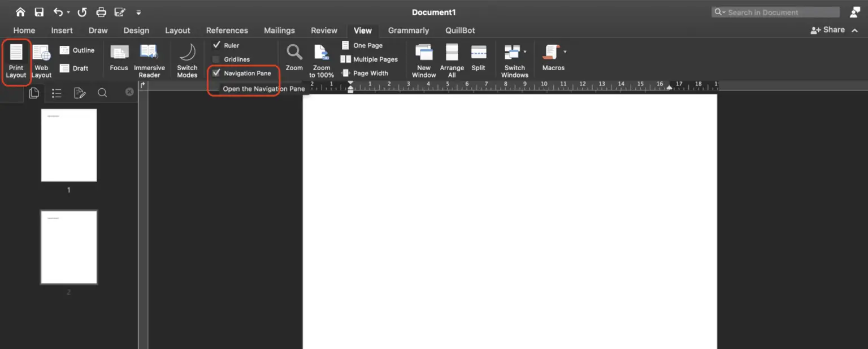Open the Grammarly ribbon tab
The image size is (868, 349).
[409, 31]
